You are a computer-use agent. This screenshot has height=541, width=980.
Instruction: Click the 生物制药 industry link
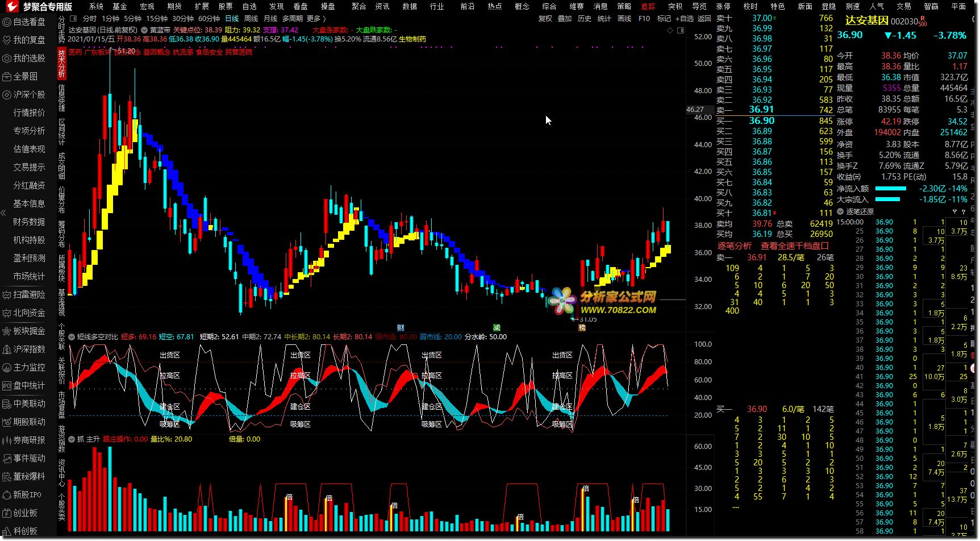[x=412, y=39]
